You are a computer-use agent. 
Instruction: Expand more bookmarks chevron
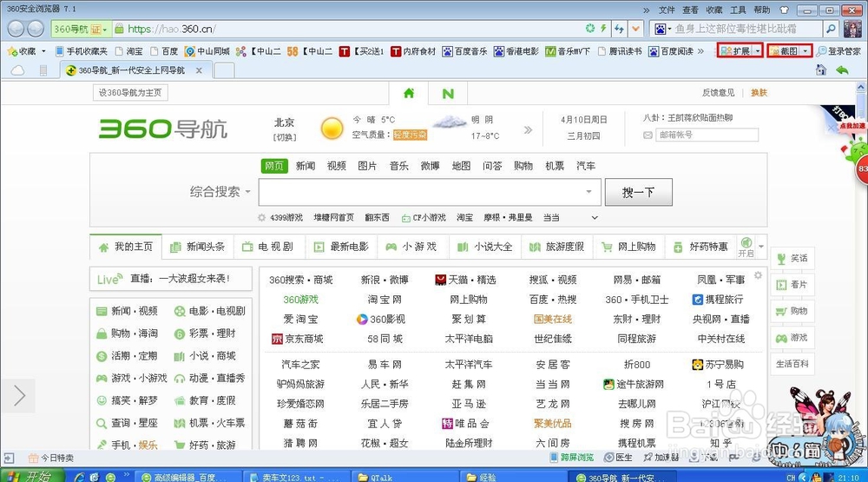[x=700, y=51]
